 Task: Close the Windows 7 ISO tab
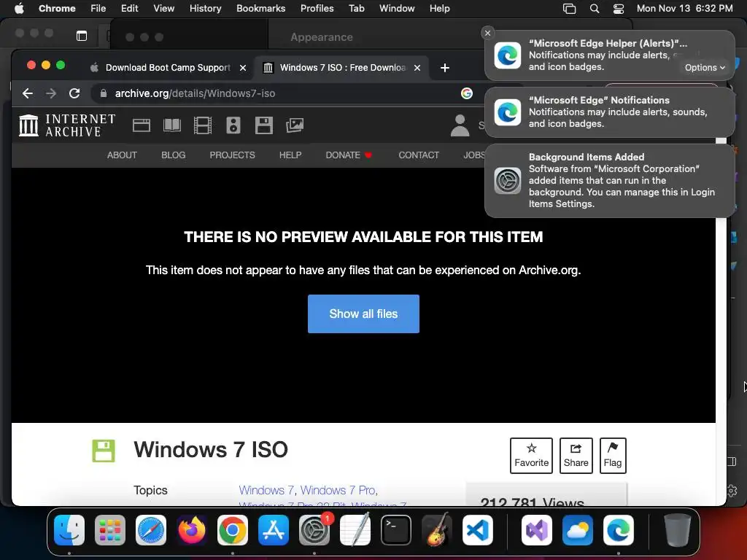pos(417,68)
